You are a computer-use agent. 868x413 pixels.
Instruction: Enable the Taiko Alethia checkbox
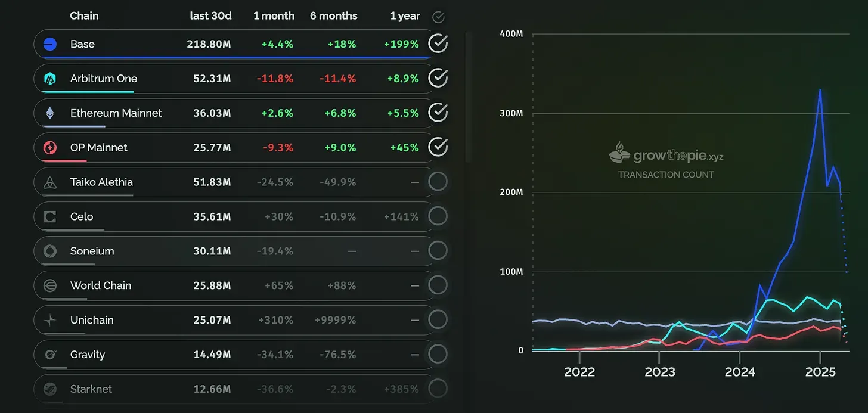[x=438, y=181]
